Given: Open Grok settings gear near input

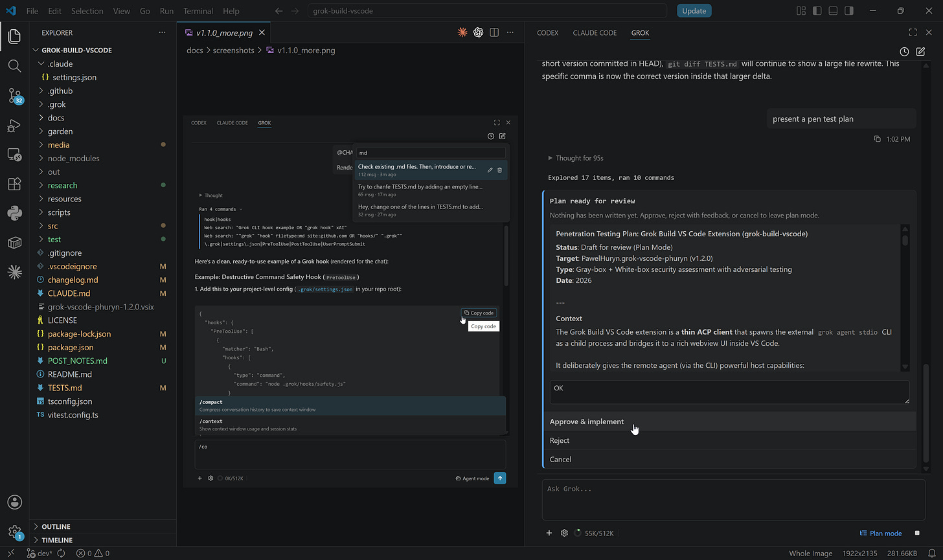Looking at the screenshot, I should tap(564, 533).
